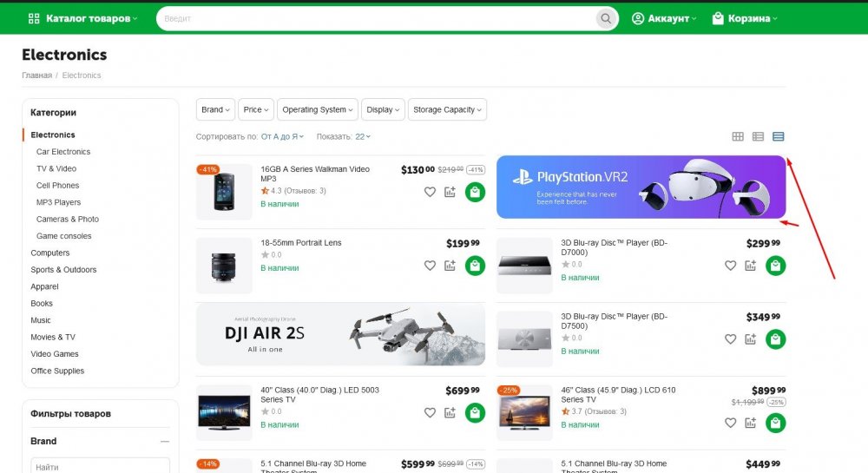
Task: Open the catalog grid icon menu
Action: [34, 18]
